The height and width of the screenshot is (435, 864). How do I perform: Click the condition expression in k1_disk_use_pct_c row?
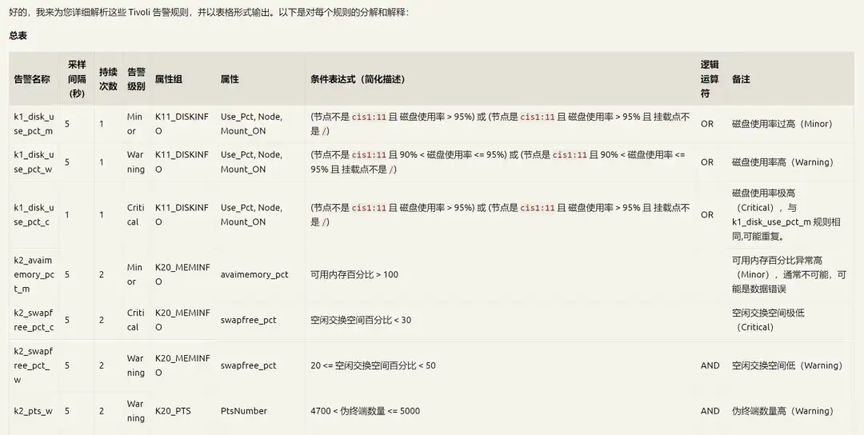point(500,215)
